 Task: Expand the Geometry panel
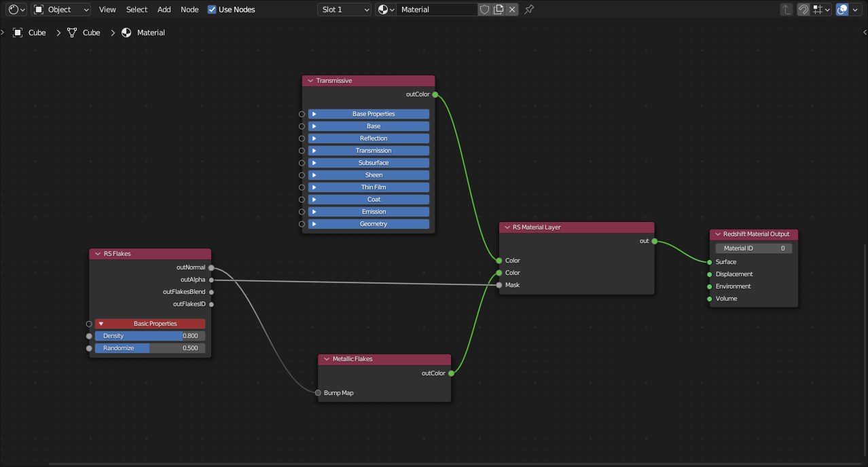point(369,224)
